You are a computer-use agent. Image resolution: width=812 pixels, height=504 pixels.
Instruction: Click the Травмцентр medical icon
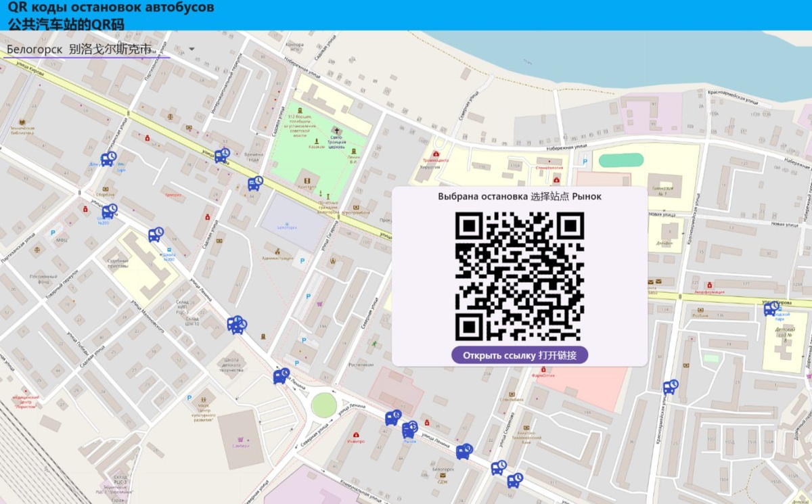tap(436, 154)
